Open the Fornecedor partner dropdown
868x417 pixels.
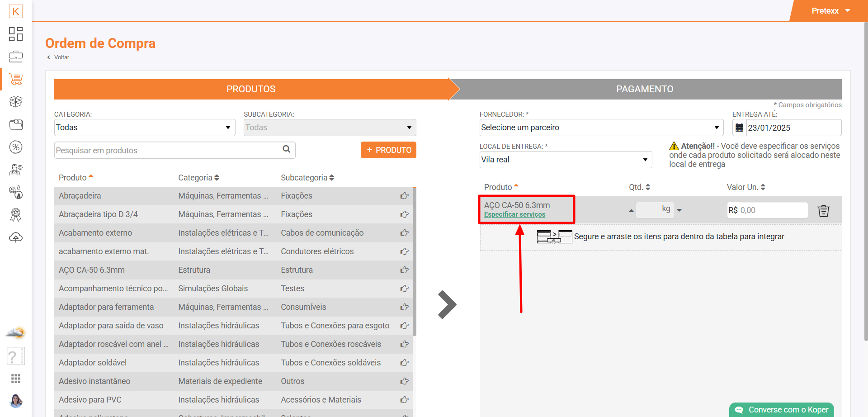601,128
